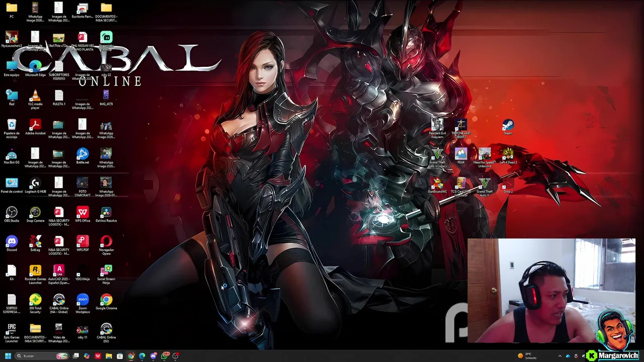Launch Dota 2 from the desktop
The height and width of the screenshot is (362, 644).
[x=508, y=185]
